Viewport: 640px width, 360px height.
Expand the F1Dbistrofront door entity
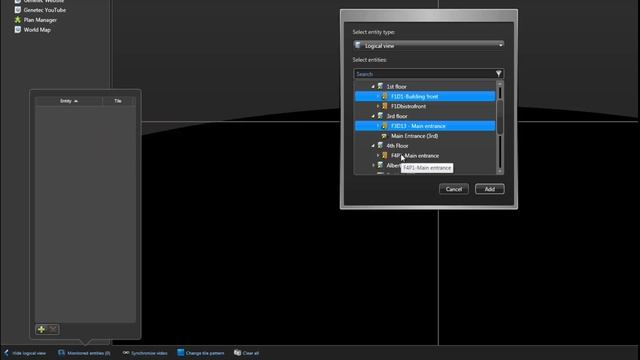tap(378, 106)
